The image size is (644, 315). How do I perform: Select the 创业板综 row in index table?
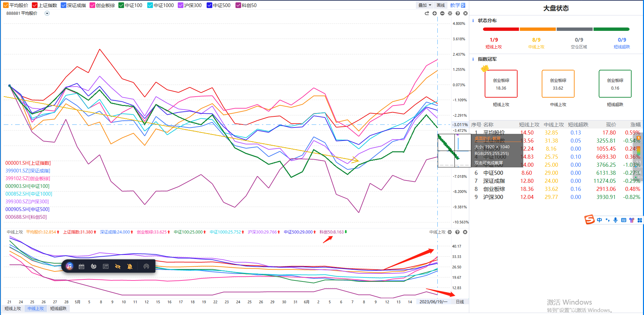pyautogui.click(x=556, y=189)
